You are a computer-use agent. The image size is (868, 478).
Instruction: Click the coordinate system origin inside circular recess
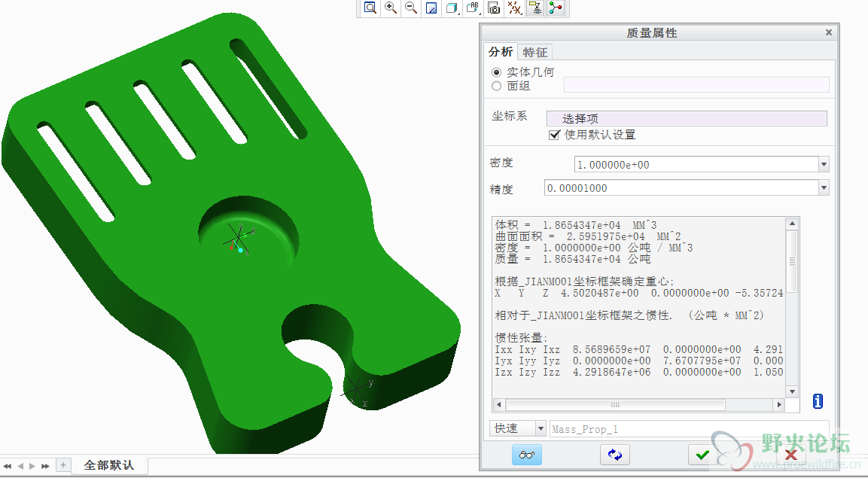tap(239, 239)
